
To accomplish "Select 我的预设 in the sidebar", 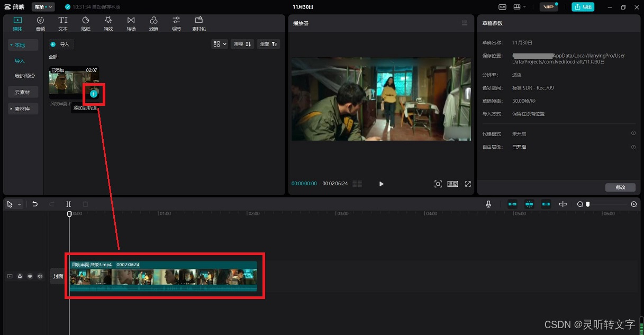I will (24, 76).
